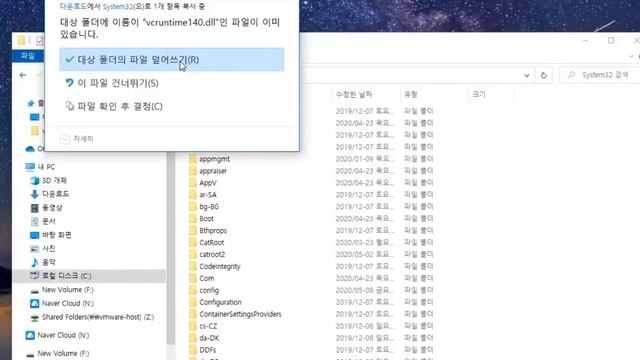Select the bg-BG folder icon

pyautogui.click(x=193, y=207)
